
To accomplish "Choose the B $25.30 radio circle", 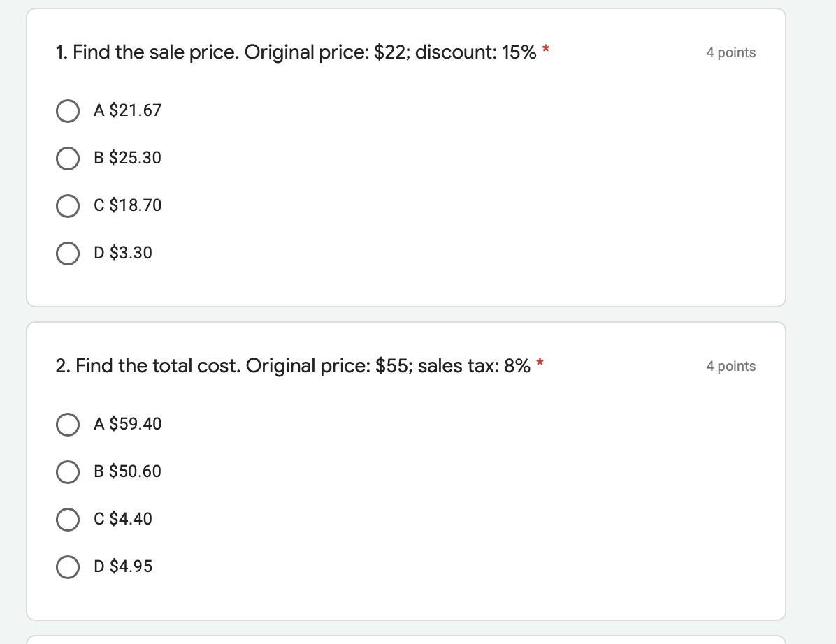I will 67,159.
